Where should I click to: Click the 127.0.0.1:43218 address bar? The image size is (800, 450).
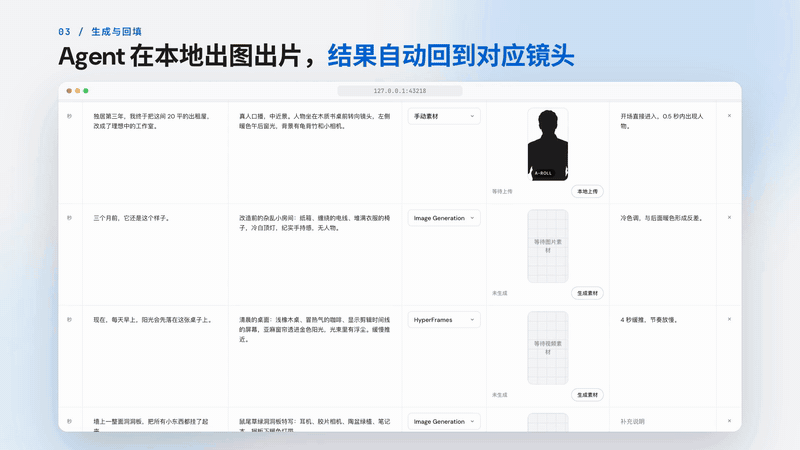(400, 91)
